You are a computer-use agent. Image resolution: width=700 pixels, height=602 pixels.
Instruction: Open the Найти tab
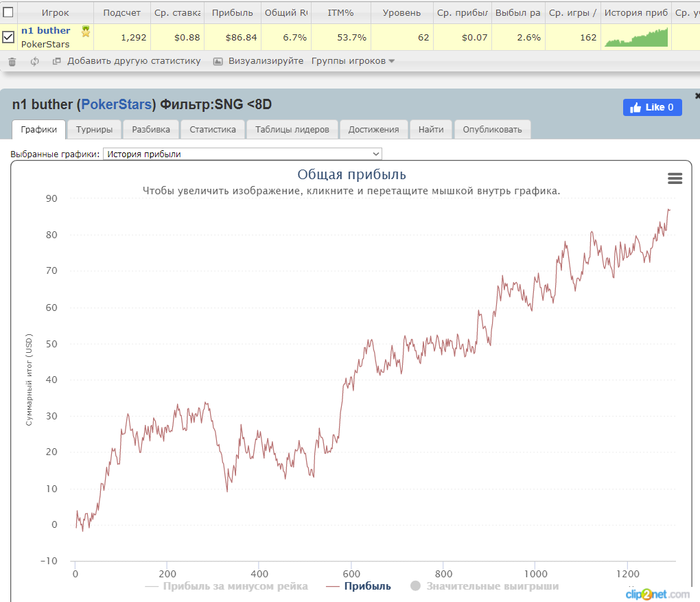pyautogui.click(x=431, y=130)
